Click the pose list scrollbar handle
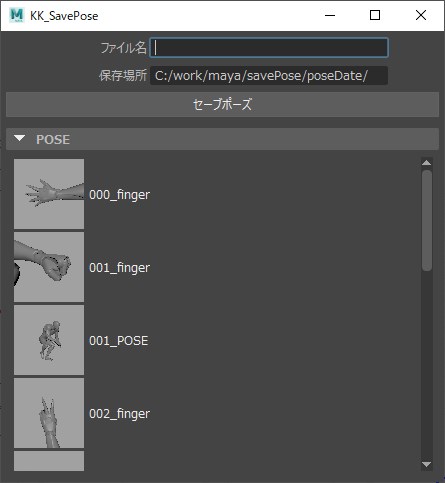 427,221
